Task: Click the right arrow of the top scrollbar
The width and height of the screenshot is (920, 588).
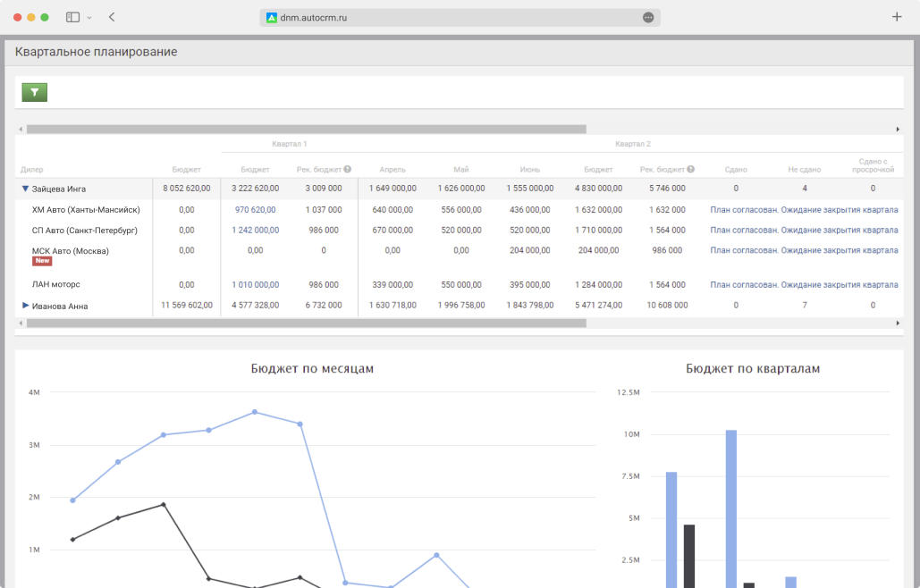Action: 898,130
